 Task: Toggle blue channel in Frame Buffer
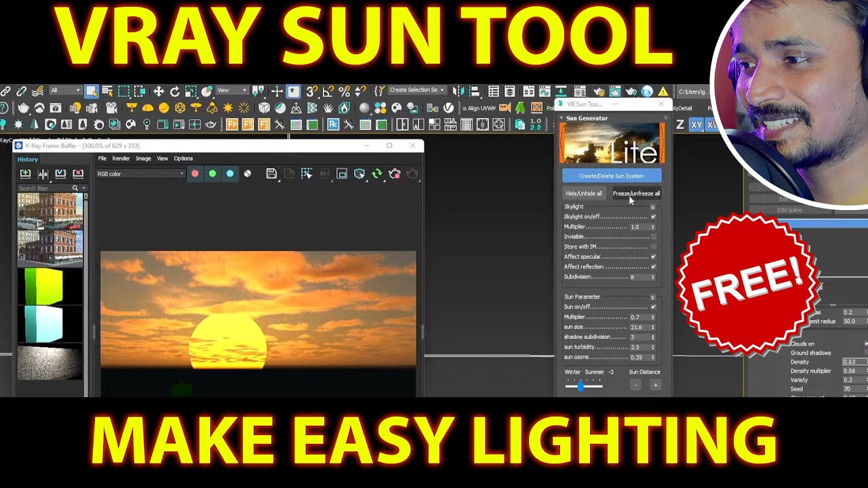[230, 174]
